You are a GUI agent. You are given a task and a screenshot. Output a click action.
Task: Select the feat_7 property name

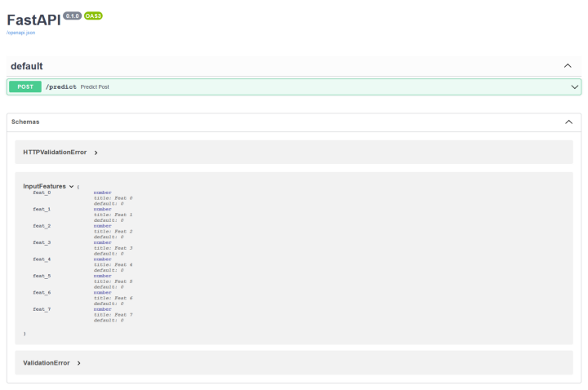coord(42,309)
